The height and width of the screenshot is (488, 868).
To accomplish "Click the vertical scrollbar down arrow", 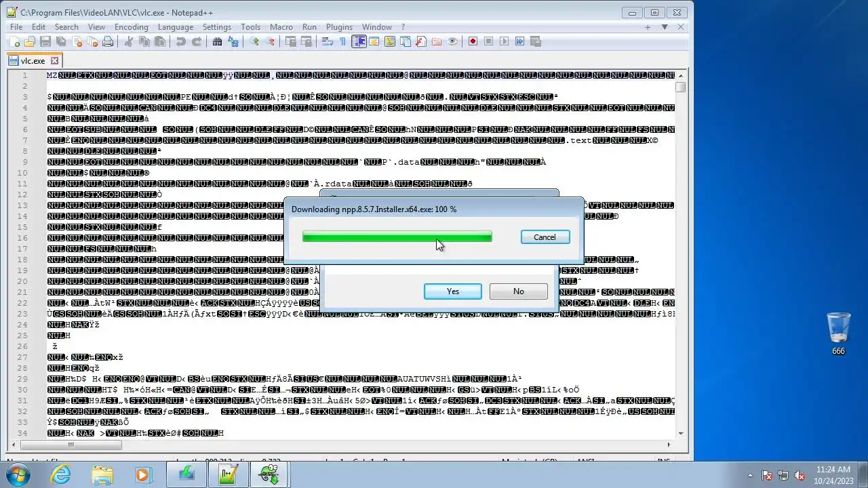I will pos(681,434).
